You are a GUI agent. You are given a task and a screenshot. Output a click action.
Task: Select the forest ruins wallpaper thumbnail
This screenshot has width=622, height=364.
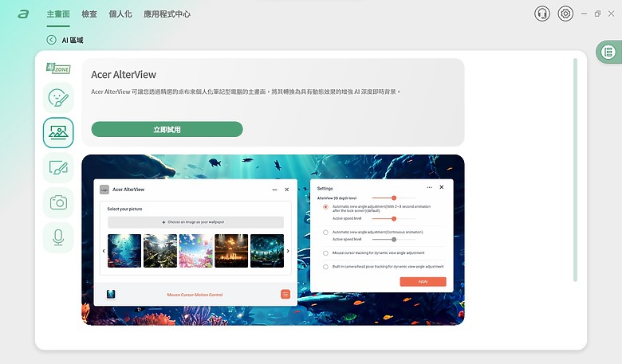click(160, 251)
